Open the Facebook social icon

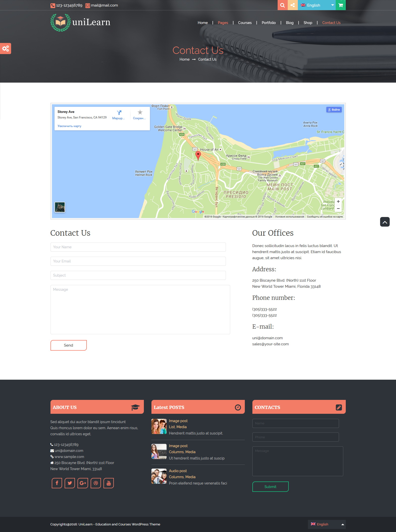(57, 483)
